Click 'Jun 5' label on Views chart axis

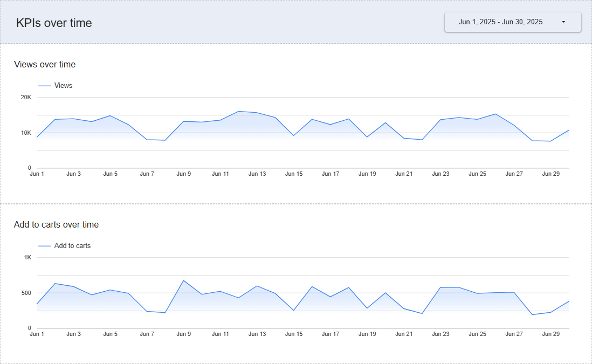click(x=110, y=174)
